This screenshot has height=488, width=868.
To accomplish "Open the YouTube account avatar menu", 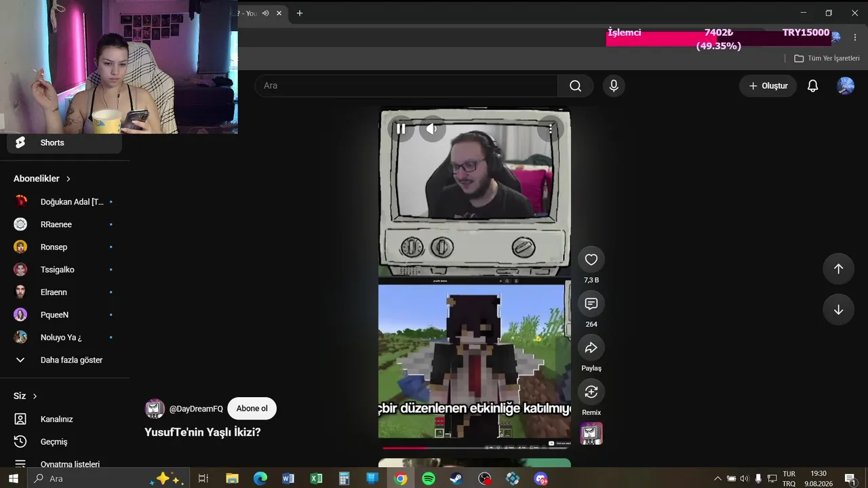I will [845, 86].
